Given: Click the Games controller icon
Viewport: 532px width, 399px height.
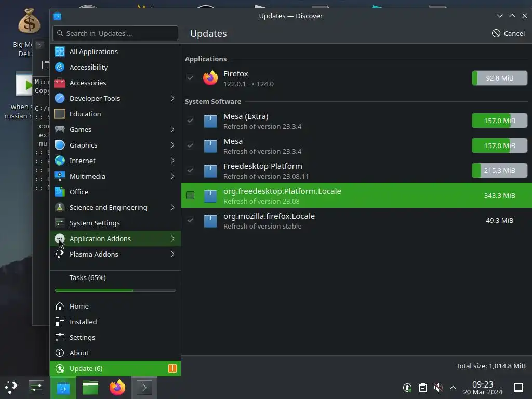Looking at the screenshot, I should pyautogui.click(x=60, y=129).
